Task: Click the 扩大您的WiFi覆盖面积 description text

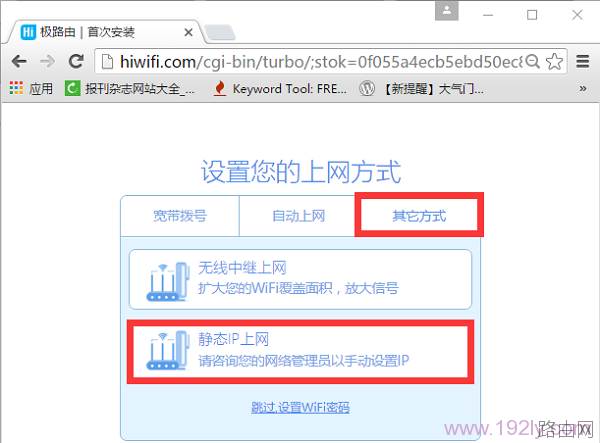Action: tap(298, 288)
